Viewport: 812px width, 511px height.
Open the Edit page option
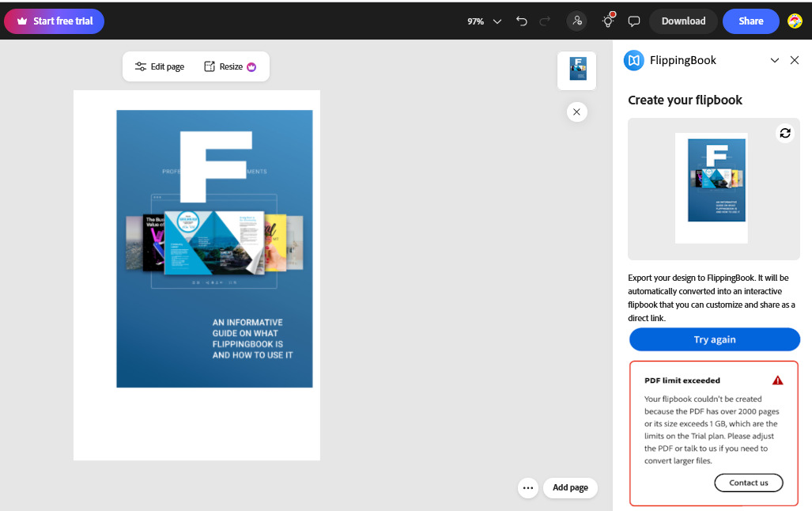point(160,66)
